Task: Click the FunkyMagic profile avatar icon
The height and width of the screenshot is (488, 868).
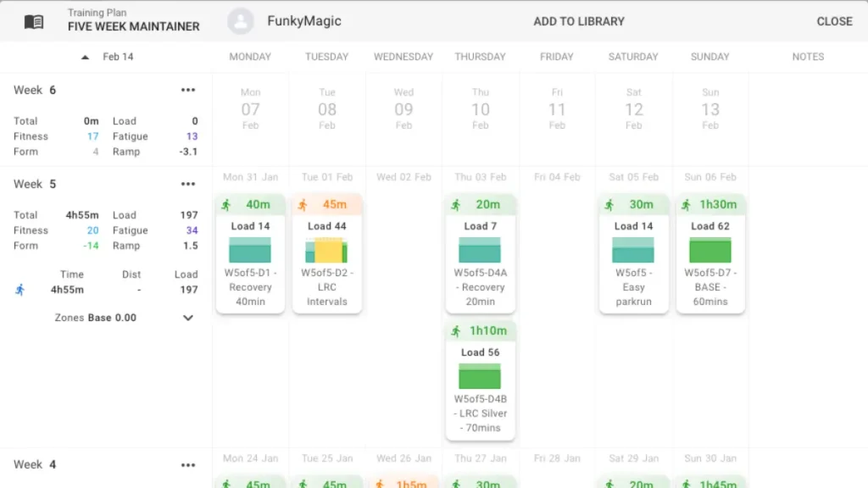Action: point(240,20)
